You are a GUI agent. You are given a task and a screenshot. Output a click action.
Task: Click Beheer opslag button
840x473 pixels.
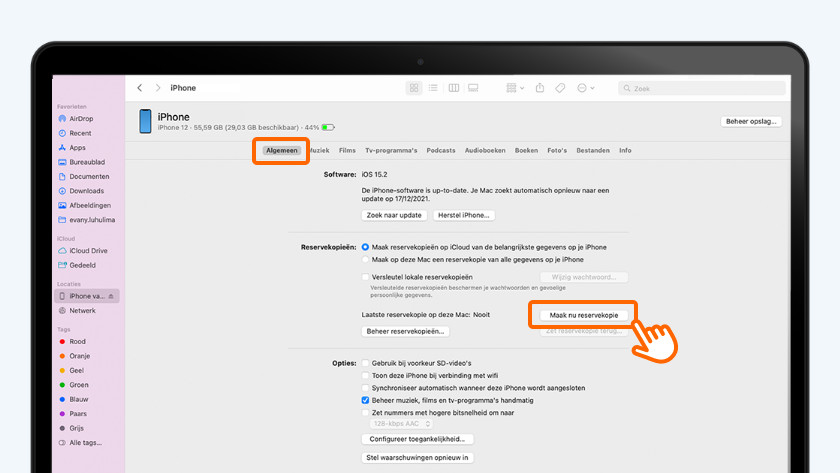751,122
